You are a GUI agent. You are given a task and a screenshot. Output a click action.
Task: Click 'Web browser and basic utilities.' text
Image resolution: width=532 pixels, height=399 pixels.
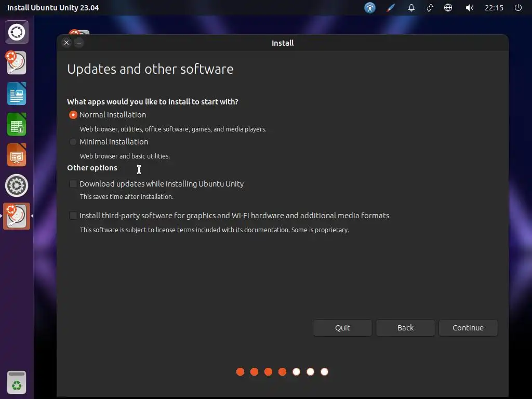(125, 156)
